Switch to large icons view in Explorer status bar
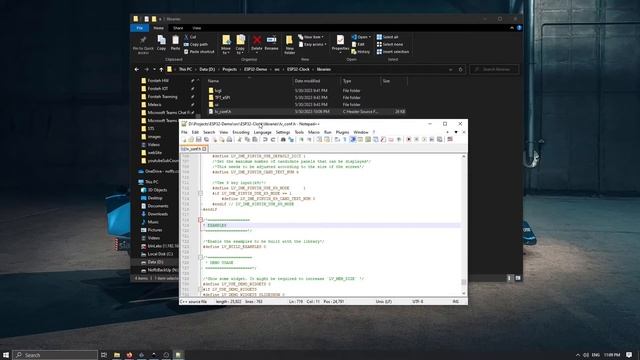Image resolution: width=640 pixels, height=360 pixels. [518, 278]
